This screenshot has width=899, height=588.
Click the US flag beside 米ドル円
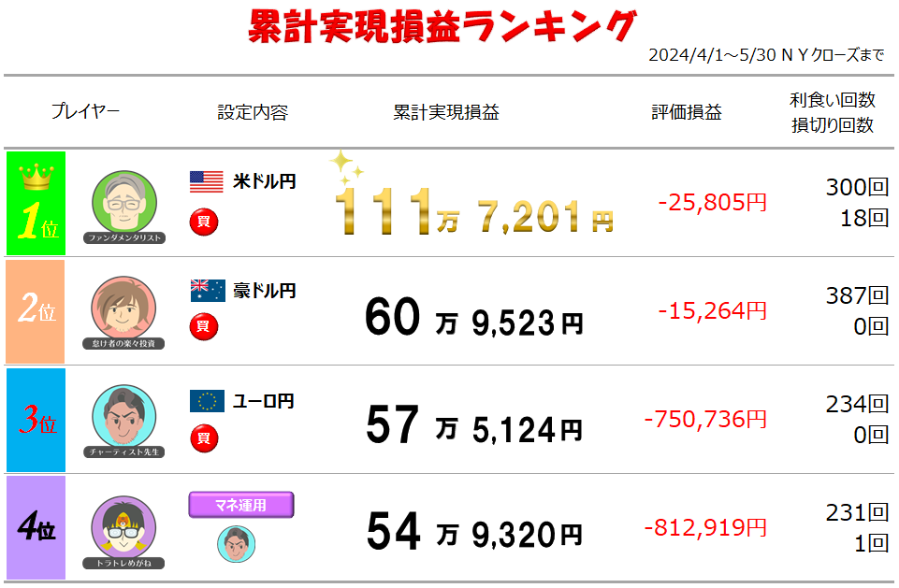(x=207, y=181)
